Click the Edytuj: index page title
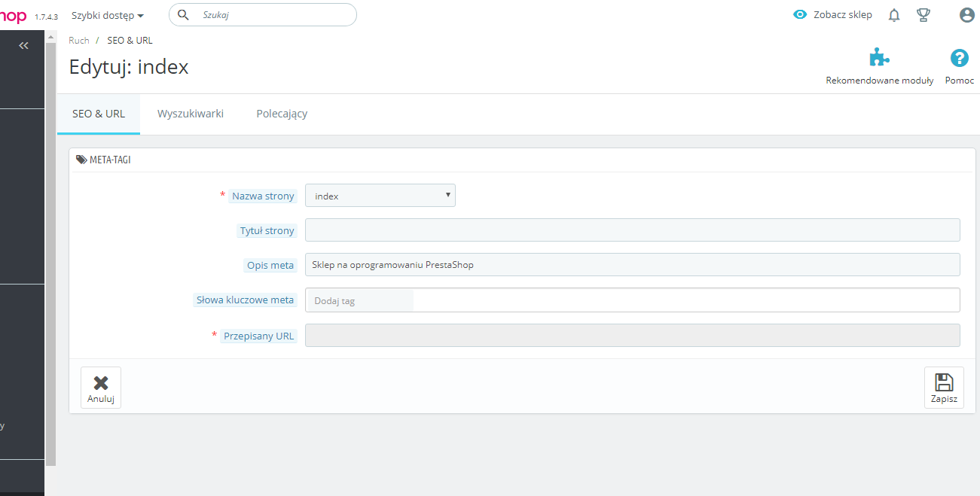The width and height of the screenshot is (980, 496). coord(129,67)
